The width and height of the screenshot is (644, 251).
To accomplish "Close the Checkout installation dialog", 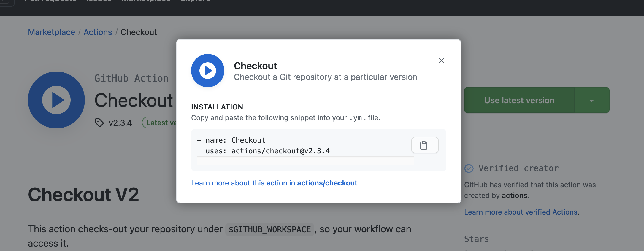I will pyautogui.click(x=441, y=61).
